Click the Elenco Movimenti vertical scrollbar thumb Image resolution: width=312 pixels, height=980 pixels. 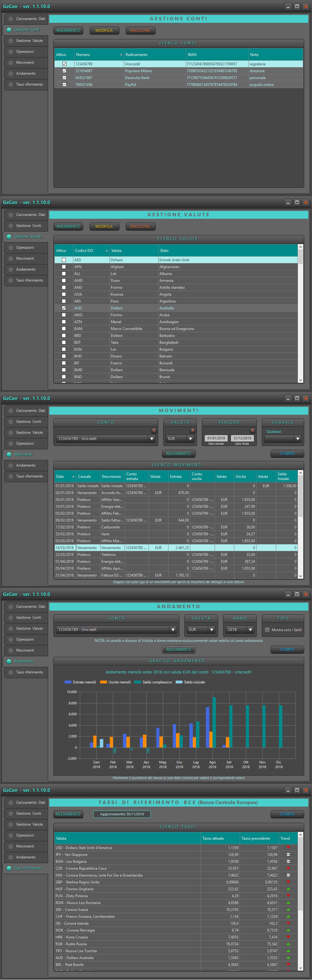click(300, 496)
